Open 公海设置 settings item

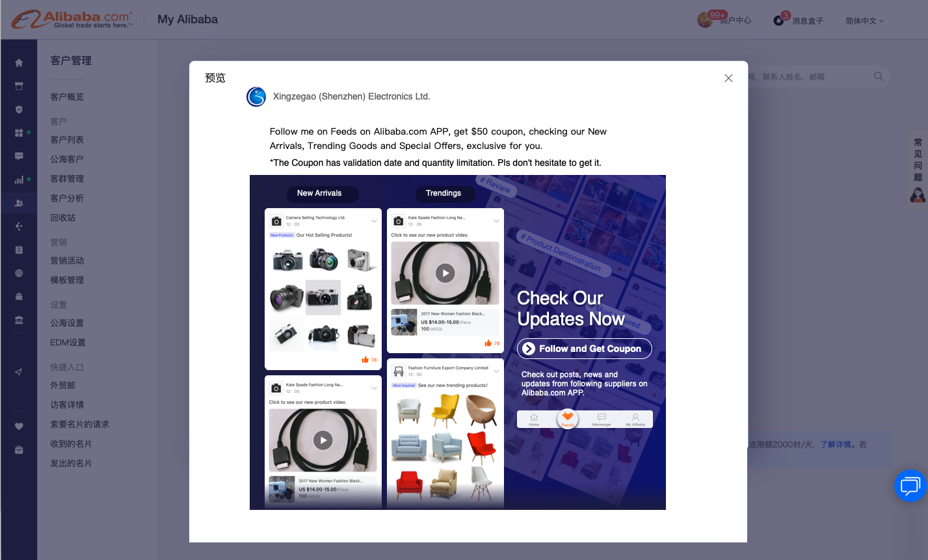click(67, 323)
